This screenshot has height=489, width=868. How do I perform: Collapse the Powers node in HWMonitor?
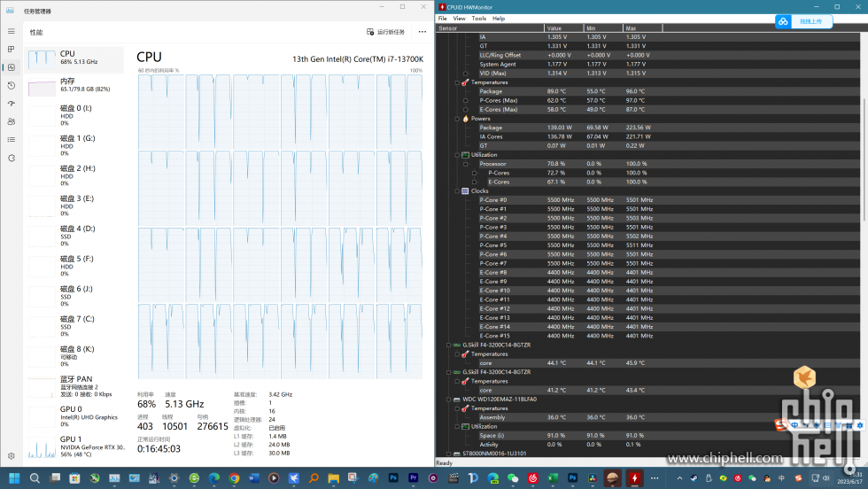[x=457, y=119]
